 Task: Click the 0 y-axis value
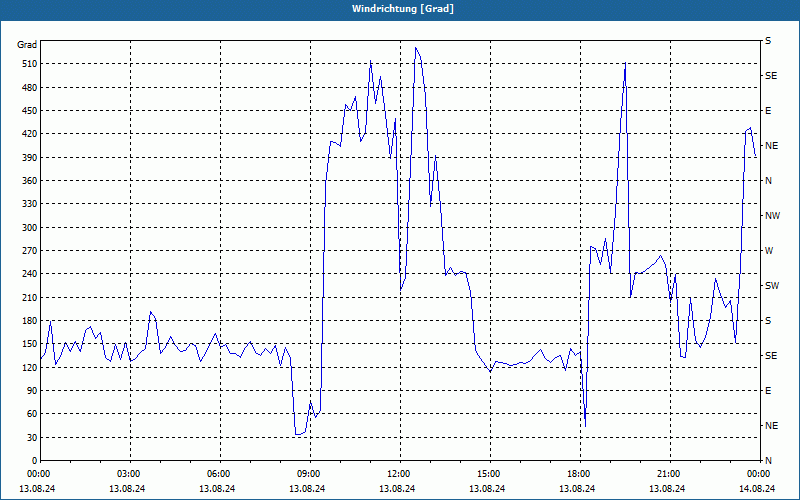pos(35,461)
